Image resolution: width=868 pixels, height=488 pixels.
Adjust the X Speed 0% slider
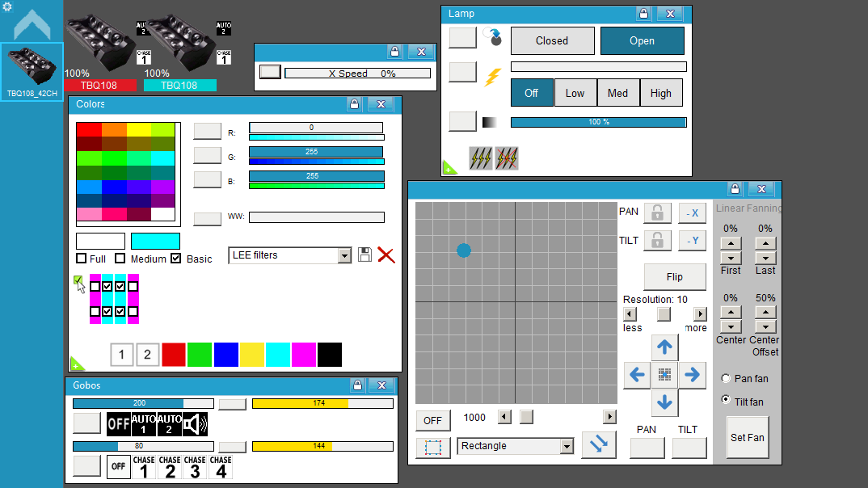(x=357, y=73)
